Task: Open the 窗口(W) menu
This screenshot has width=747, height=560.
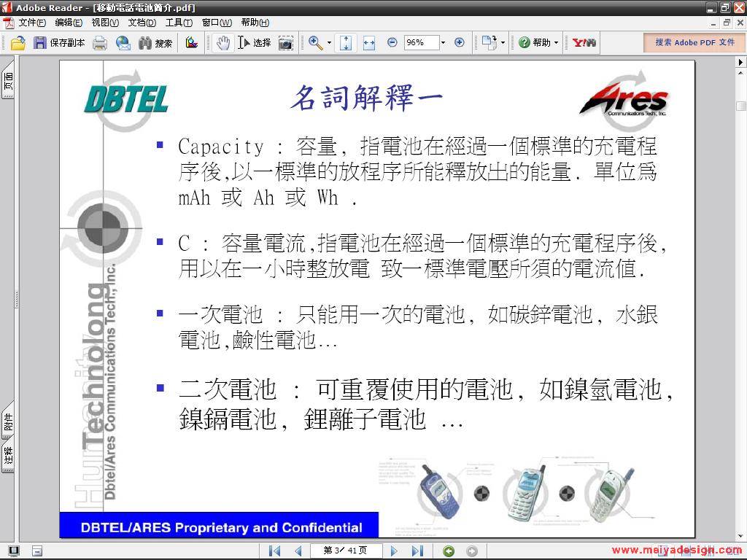Action: click(x=217, y=23)
